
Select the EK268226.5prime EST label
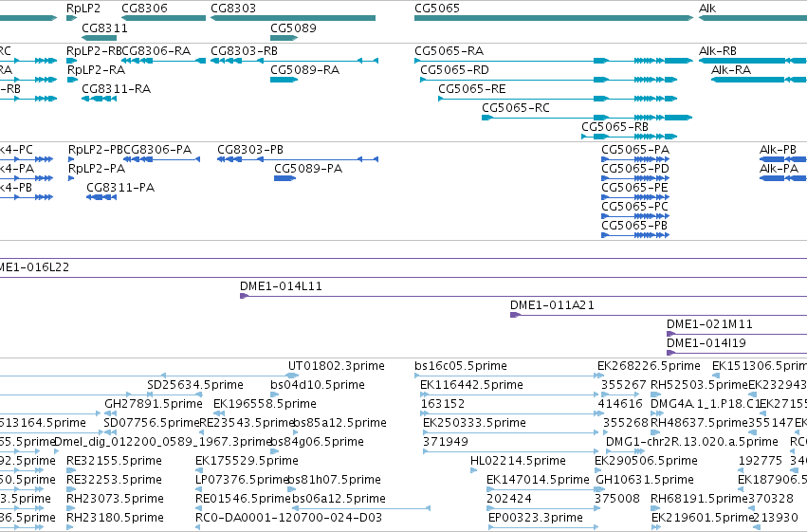(649, 366)
